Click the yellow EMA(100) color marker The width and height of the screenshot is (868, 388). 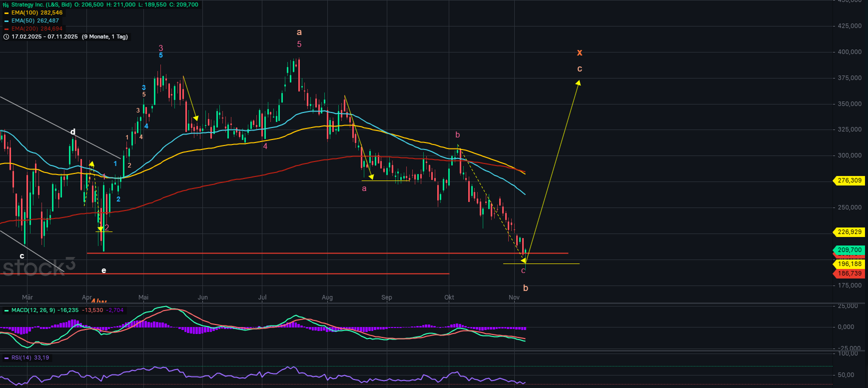(6, 13)
